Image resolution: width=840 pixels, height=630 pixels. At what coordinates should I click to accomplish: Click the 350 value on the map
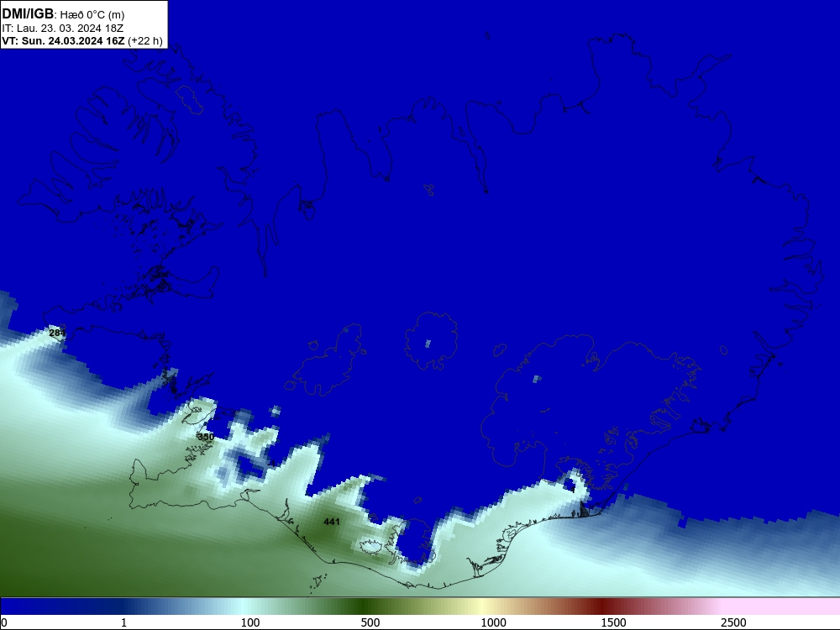point(206,437)
